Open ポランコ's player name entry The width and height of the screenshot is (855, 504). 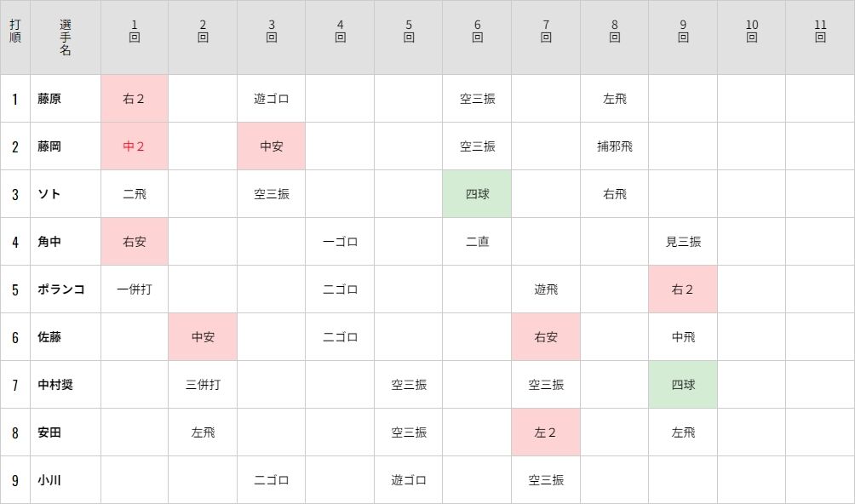[60, 289]
